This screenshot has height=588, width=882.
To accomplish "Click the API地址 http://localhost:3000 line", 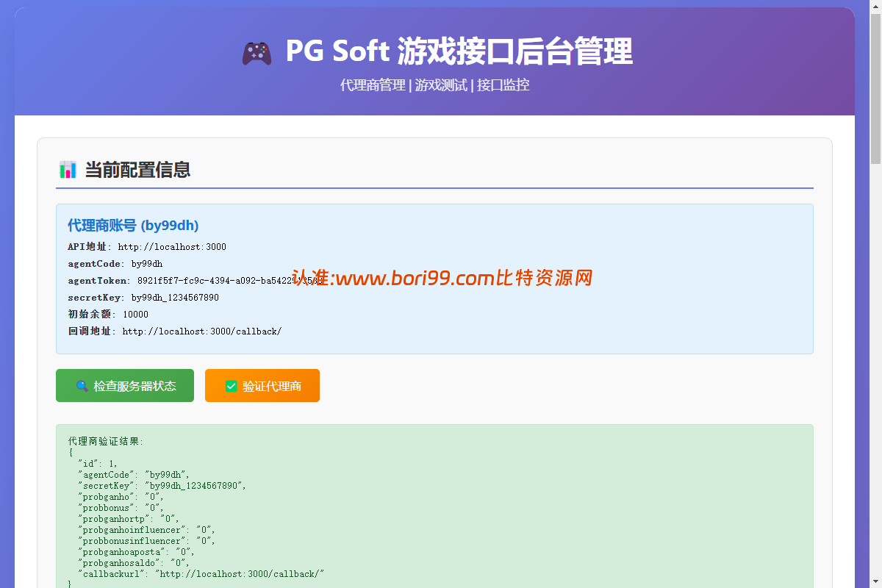I will (x=147, y=247).
